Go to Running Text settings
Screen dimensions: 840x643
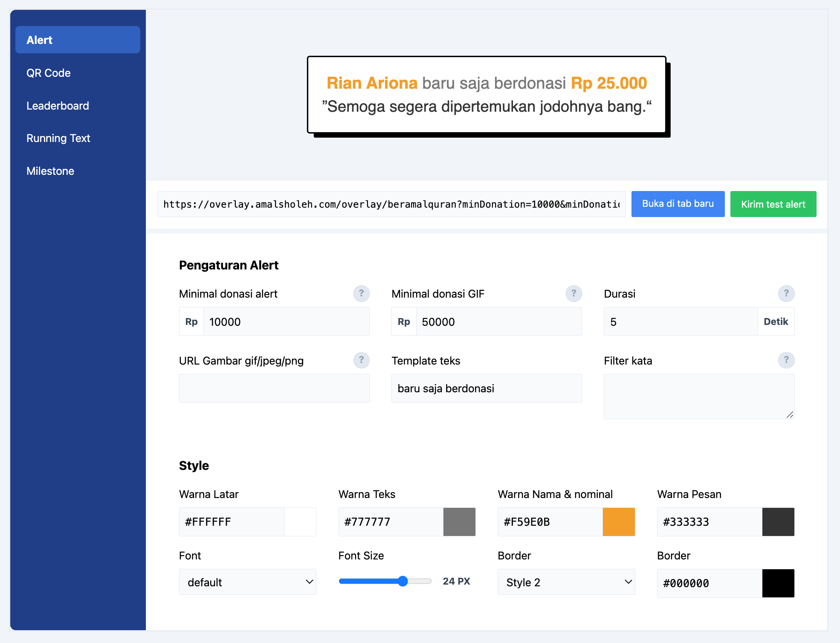coord(58,138)
